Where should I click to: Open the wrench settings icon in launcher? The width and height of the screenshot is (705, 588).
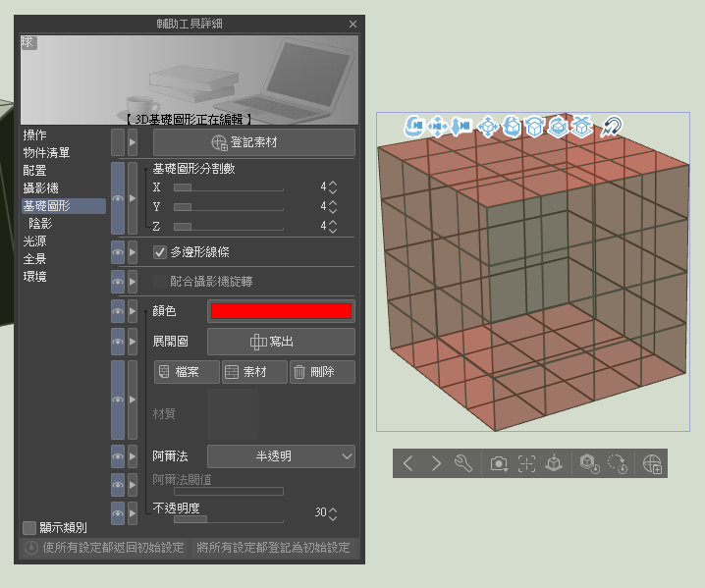point(463,463)
